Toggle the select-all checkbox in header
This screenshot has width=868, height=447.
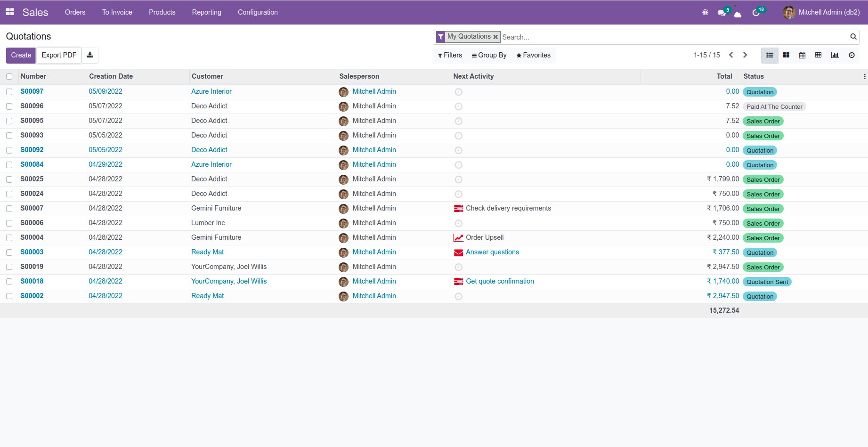(x=9, y=76)
